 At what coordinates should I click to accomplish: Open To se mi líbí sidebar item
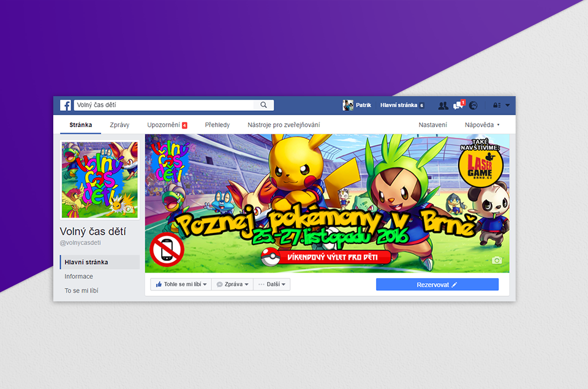pos(81,290)
